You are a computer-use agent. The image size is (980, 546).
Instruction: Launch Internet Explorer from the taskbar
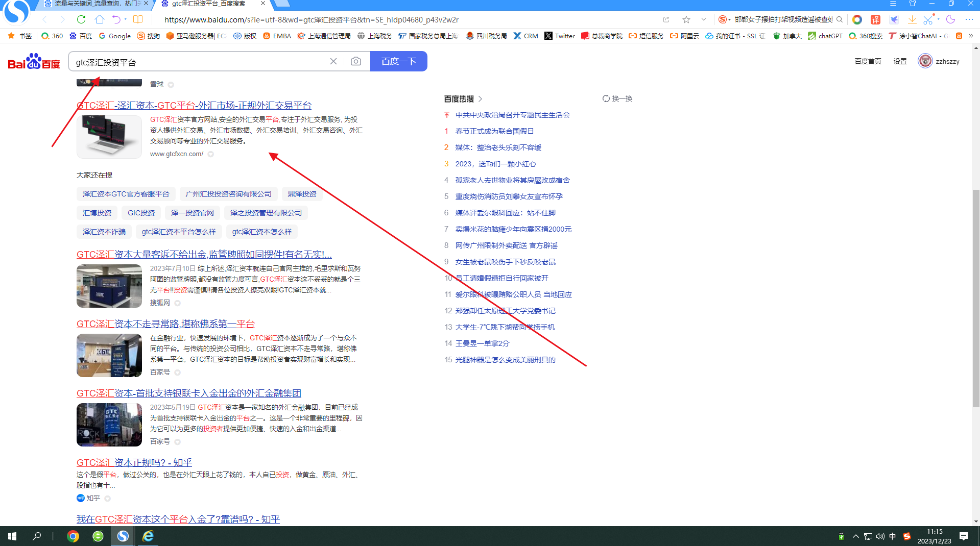point(148,536)
